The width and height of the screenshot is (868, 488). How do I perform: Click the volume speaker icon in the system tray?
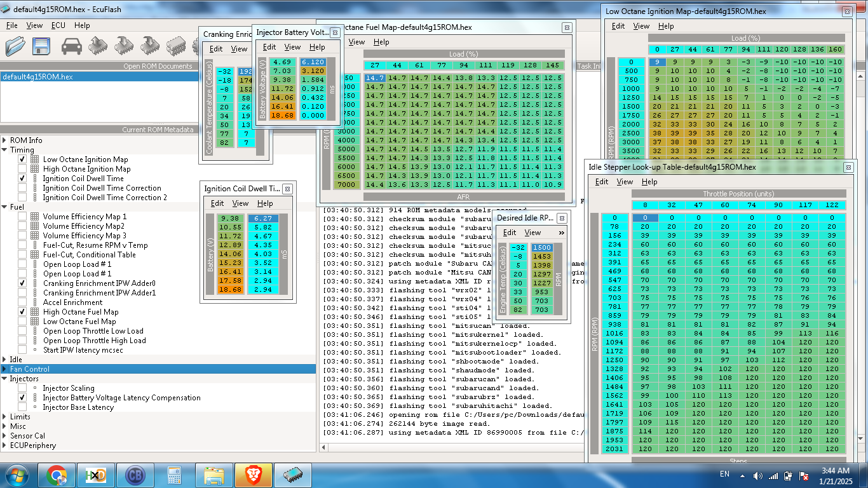(x=757, y=475)
